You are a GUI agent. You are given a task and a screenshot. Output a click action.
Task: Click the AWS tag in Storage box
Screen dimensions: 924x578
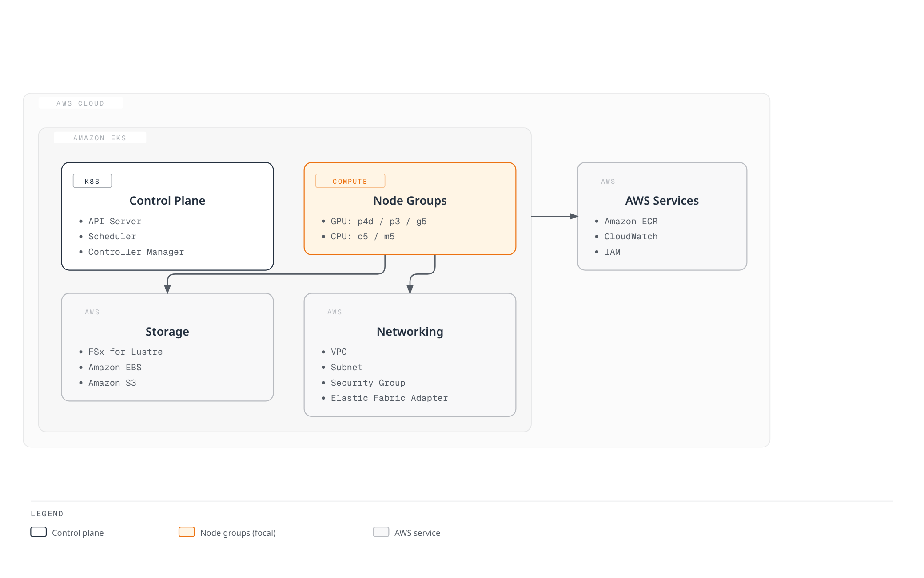[x=92, y=312]
